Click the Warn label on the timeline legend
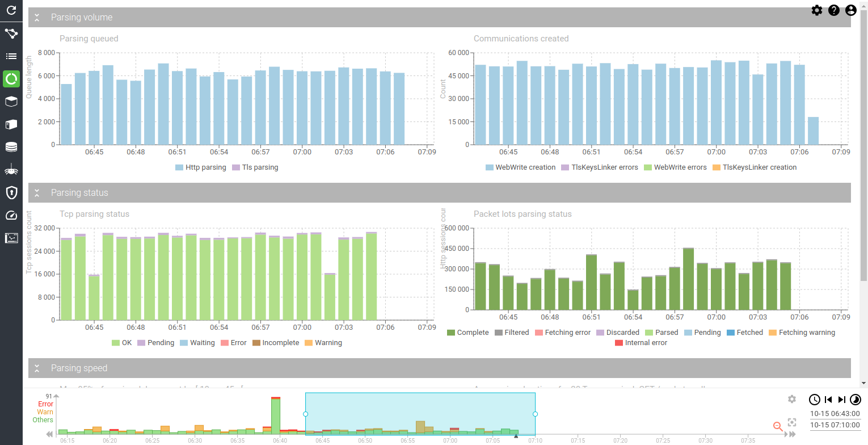 [x=45, y=412]
